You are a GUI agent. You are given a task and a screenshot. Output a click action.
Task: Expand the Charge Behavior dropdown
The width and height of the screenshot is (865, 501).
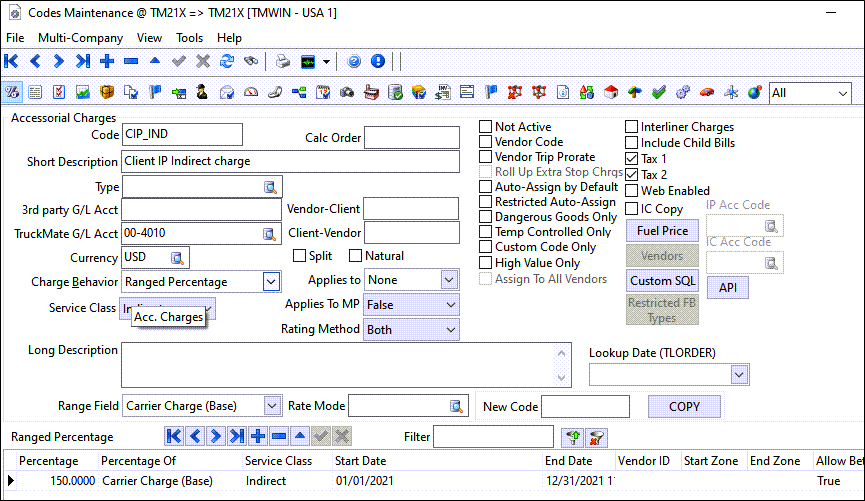click(x=271, y=282)
